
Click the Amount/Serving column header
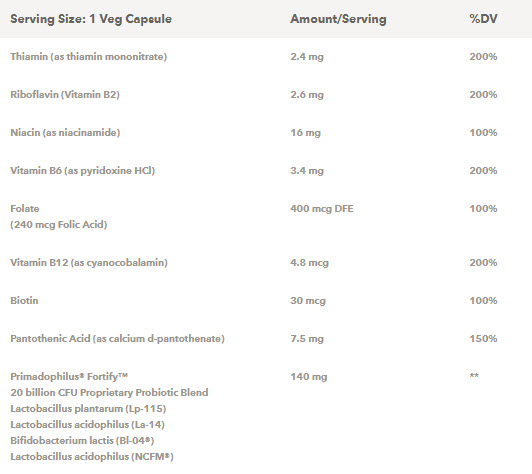pyautogui.click(x=338, y=19)
